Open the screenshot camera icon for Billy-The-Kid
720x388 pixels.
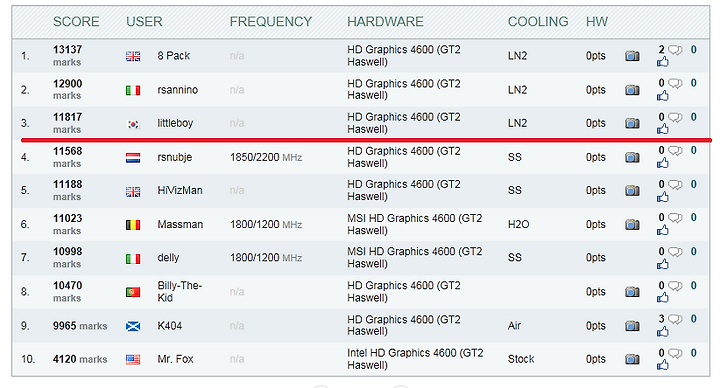[632, 292]
